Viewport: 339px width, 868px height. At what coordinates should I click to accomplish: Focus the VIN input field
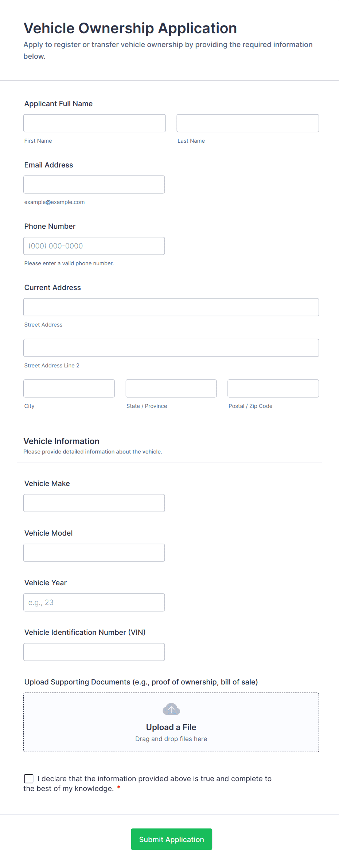(94, 652)
